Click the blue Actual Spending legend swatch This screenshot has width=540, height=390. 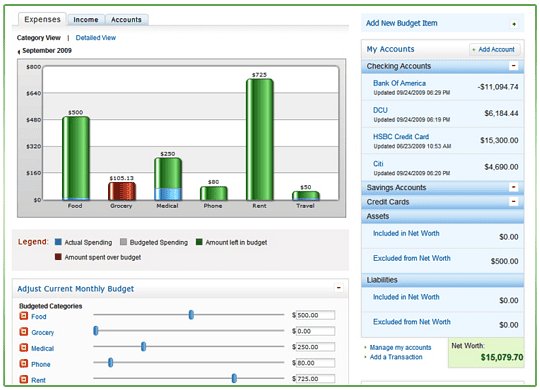point(58,242)
